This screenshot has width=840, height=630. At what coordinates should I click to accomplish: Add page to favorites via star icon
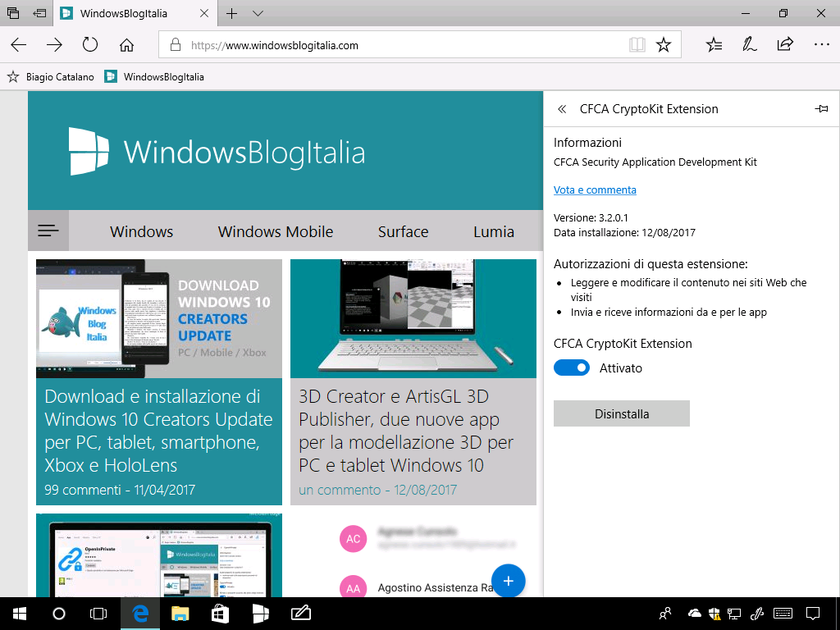pyautogui.click(x=664, y=45)
